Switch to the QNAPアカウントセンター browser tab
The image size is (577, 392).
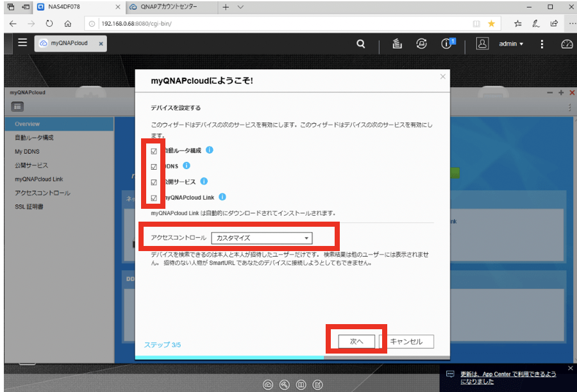[171, 7]
